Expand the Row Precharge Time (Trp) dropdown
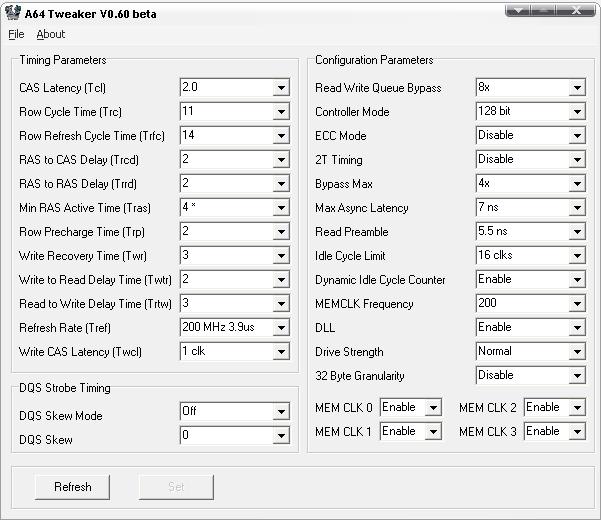This screenshot has width=601, height=520. click(x=235, y=231)
